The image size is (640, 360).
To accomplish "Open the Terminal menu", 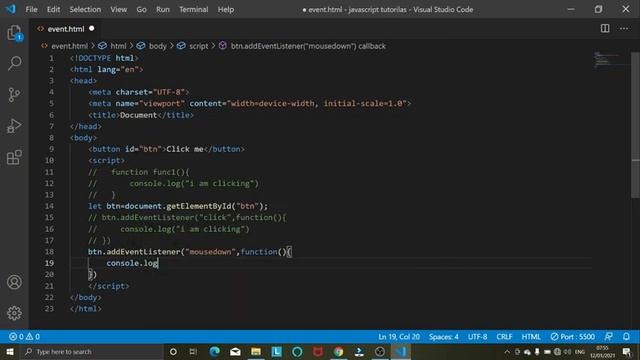I will (193, 9).
